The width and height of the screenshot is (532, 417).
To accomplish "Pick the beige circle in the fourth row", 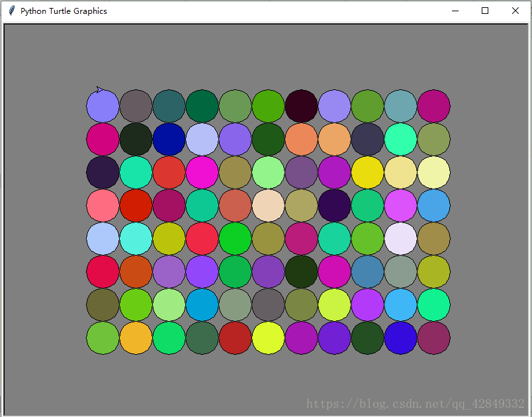I will coord(269,206).
